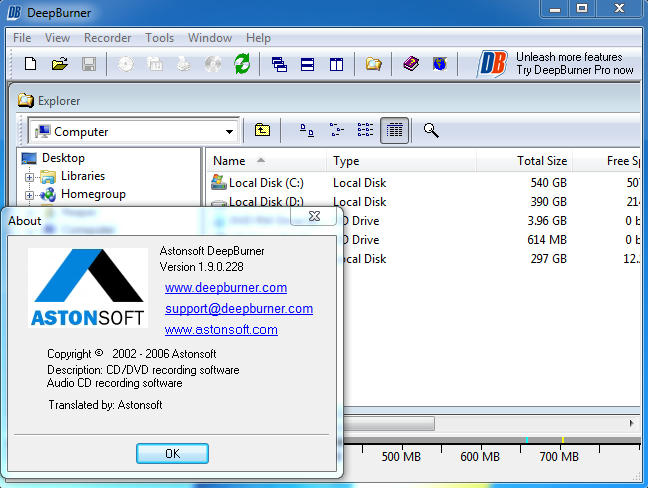Click the New project icon
The width and height of the screenshot is (648, 488).
pyautogui.click(x=31, y=64)
